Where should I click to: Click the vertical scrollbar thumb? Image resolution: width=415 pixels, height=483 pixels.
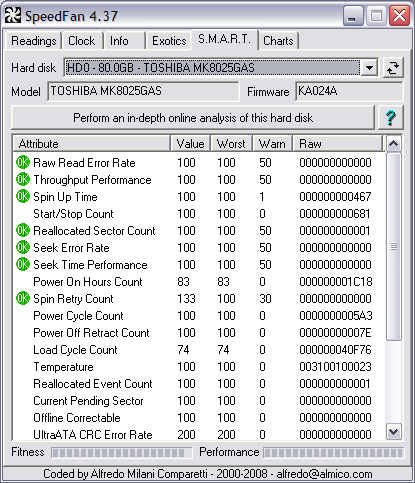(394, 247)
